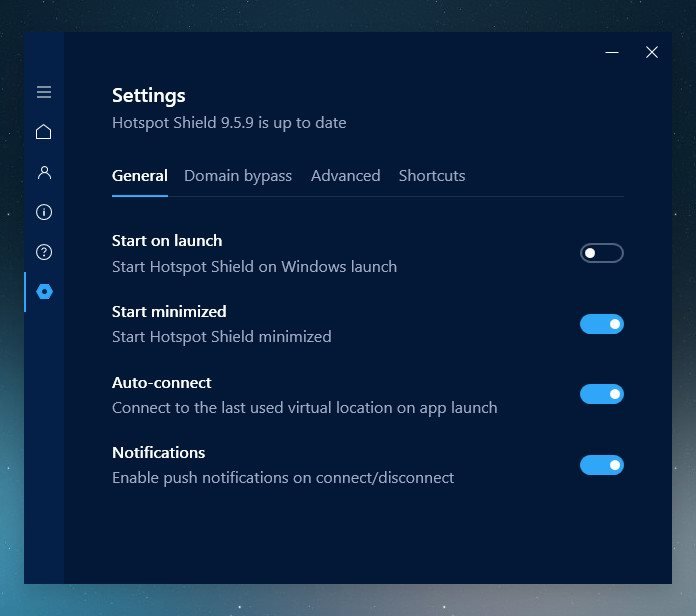Go to the Home screen icon
This screenshot has height=616, width=696.
point(44,132)
